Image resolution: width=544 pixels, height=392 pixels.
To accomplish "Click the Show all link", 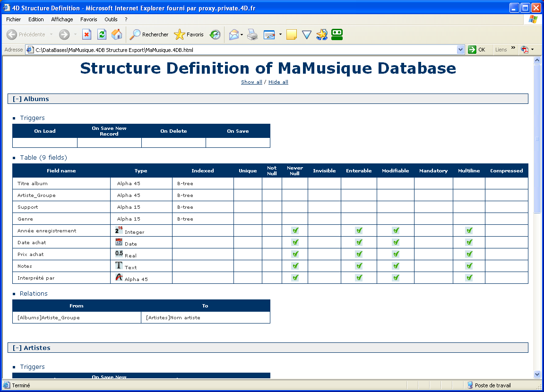I will tap(251, 82).
